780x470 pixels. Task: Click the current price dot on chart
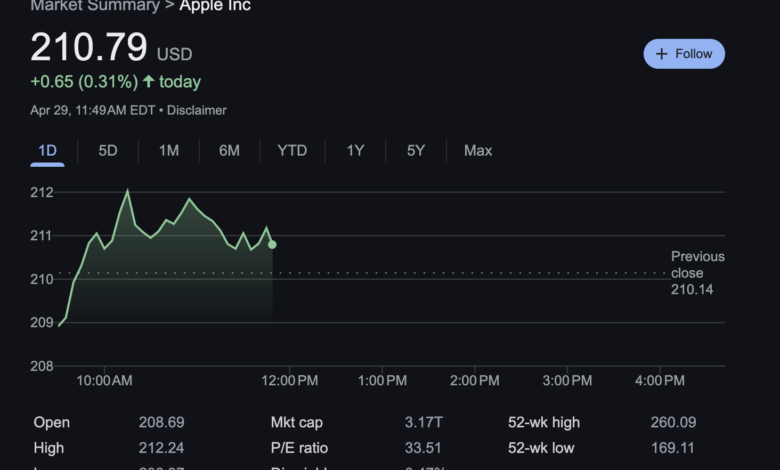272,245
